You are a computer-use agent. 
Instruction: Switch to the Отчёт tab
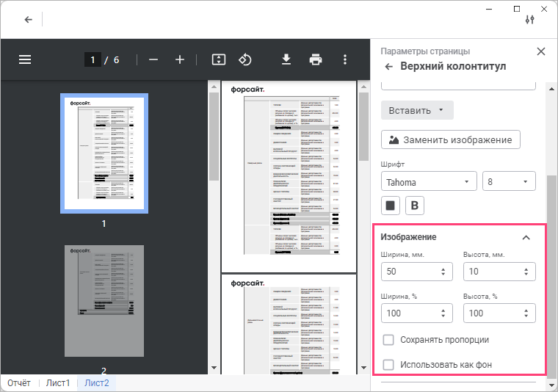point(19,383)
